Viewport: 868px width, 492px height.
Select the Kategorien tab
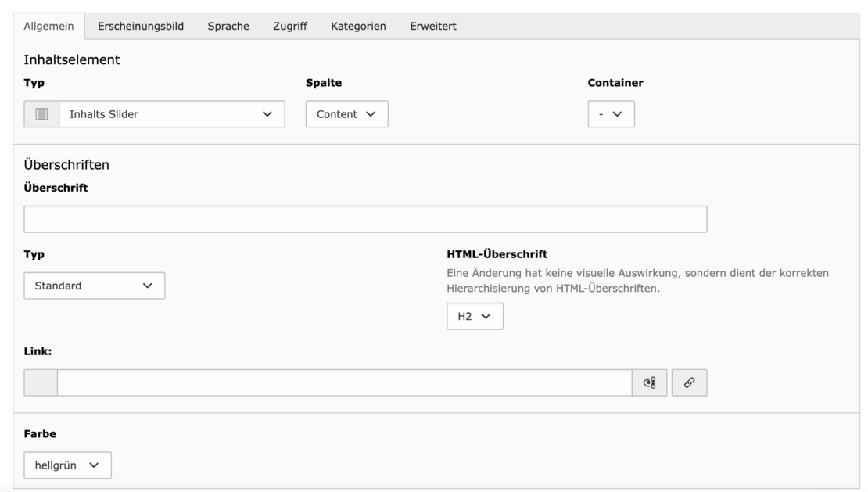pos(358,26)
